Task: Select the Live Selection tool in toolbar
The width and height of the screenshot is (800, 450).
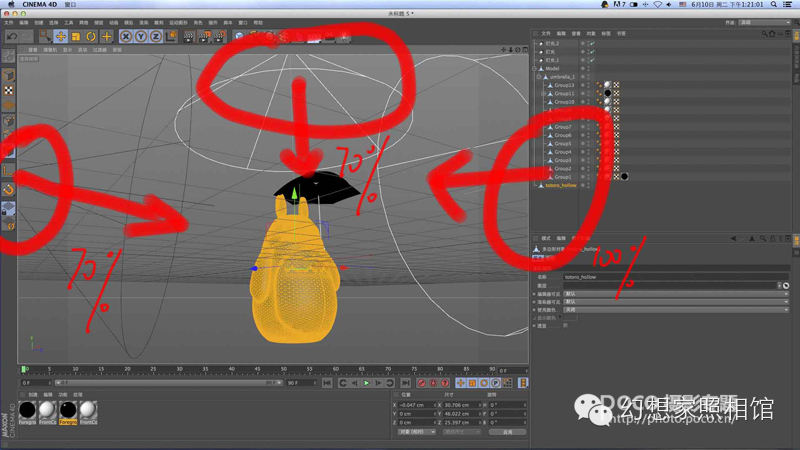Action: tap(45, 36)
